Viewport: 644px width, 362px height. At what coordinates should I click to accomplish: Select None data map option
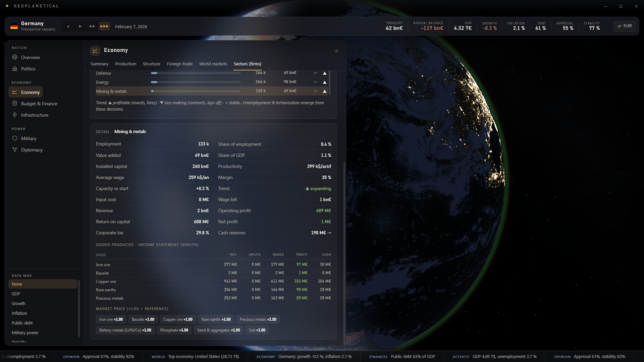pyautogui.click(x=43, y=284)
